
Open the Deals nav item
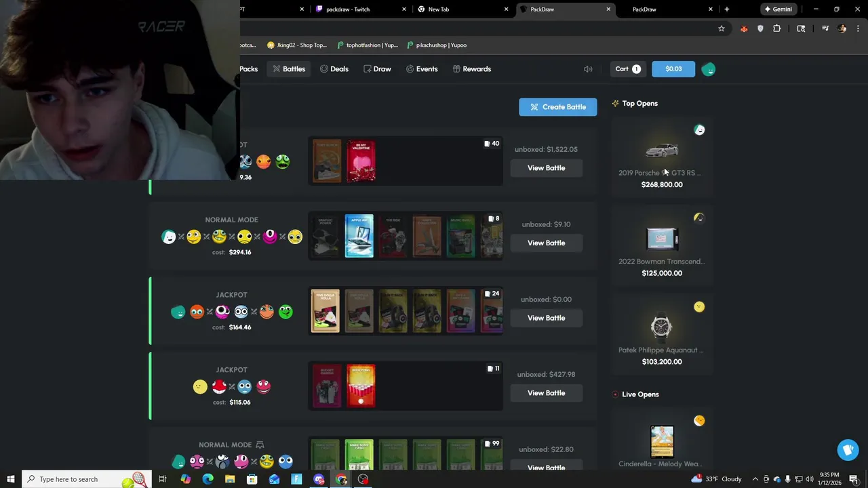tap(334, 69)
